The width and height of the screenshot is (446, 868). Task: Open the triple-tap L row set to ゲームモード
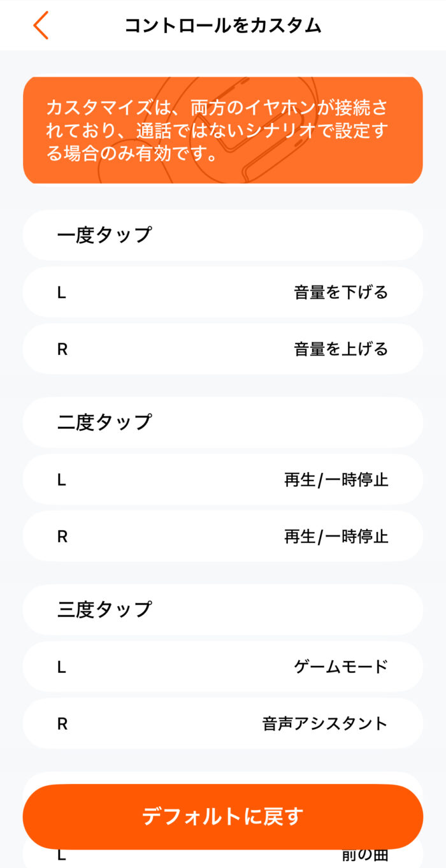222,667
